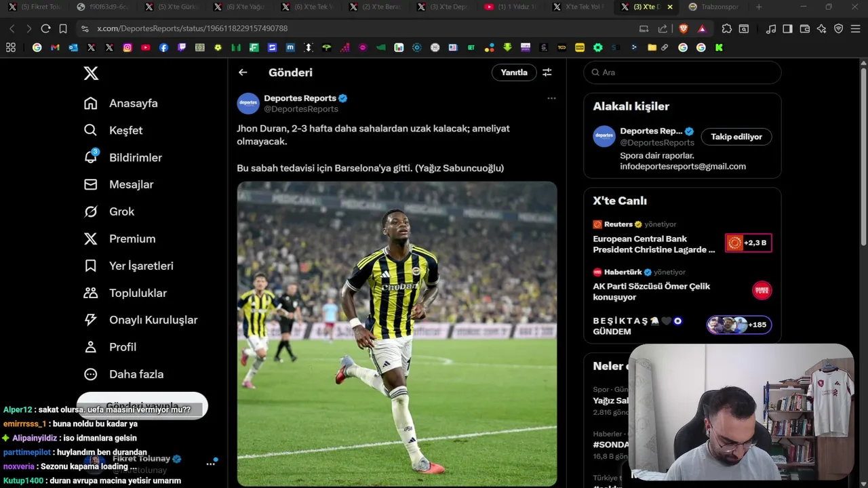Open the YouTube bookmark icon
This screenshot has width=868, height=488.
coord(146,47)
